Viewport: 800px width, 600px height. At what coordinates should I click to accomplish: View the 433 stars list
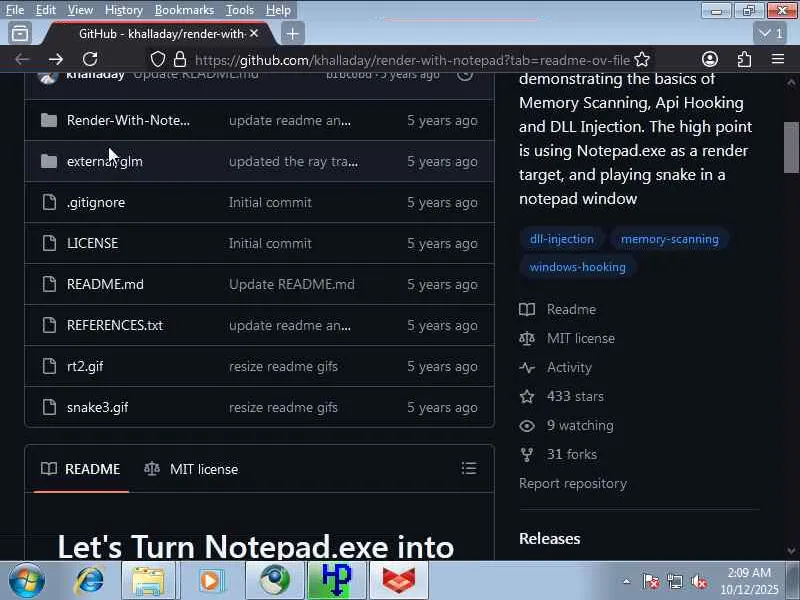[562, 396]
